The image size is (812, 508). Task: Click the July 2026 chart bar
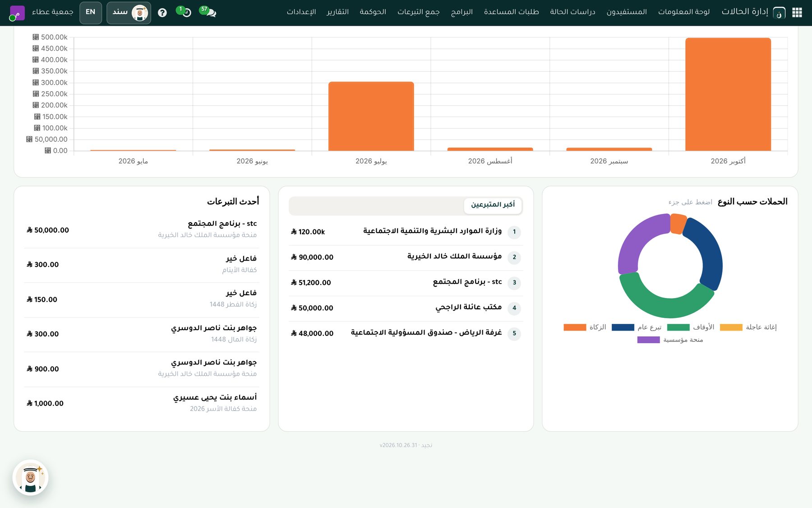tap(371, 116)
